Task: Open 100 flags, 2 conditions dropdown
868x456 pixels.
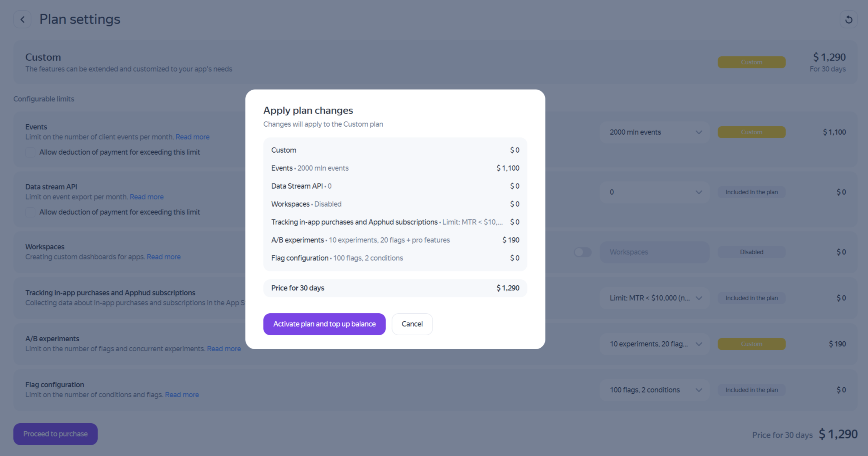Action: pyautogui.click(x=654, y=390)
